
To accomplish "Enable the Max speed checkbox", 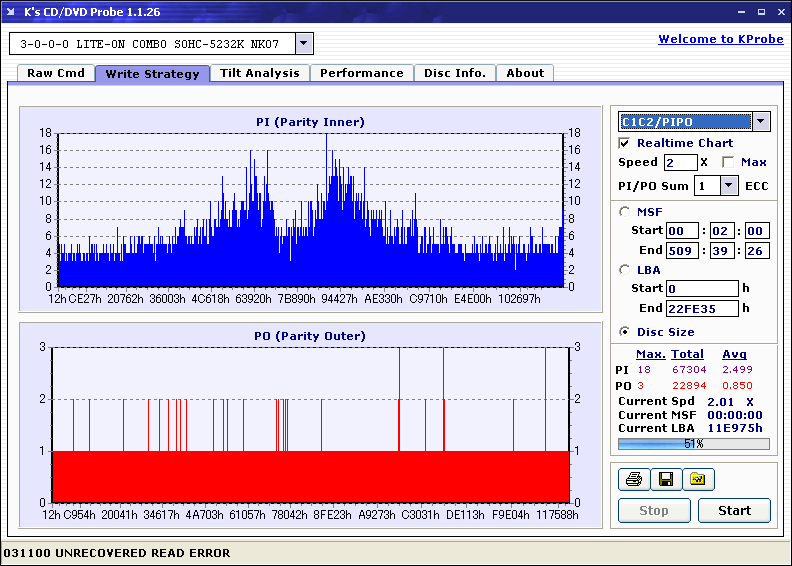I will [728, 162].
